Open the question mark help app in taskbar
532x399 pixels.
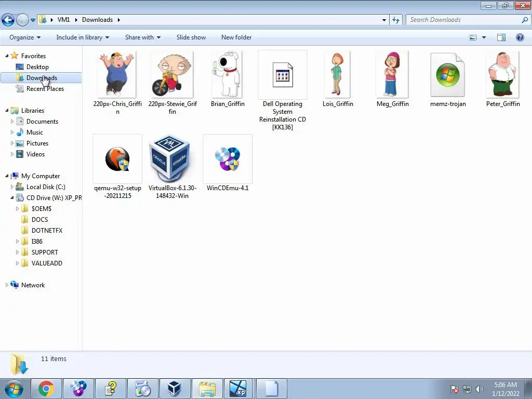(110, 389)
